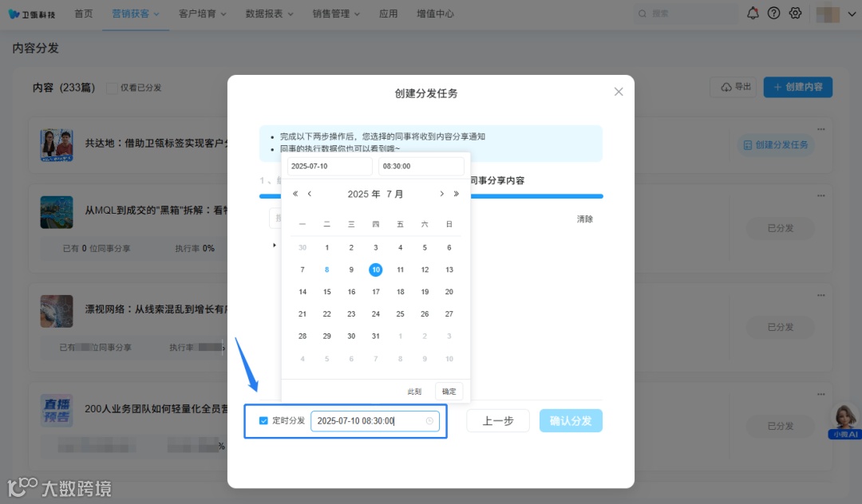Open the 增值中心 menu item
Screen dimensions: 862x504
click(x=436, y=14)
